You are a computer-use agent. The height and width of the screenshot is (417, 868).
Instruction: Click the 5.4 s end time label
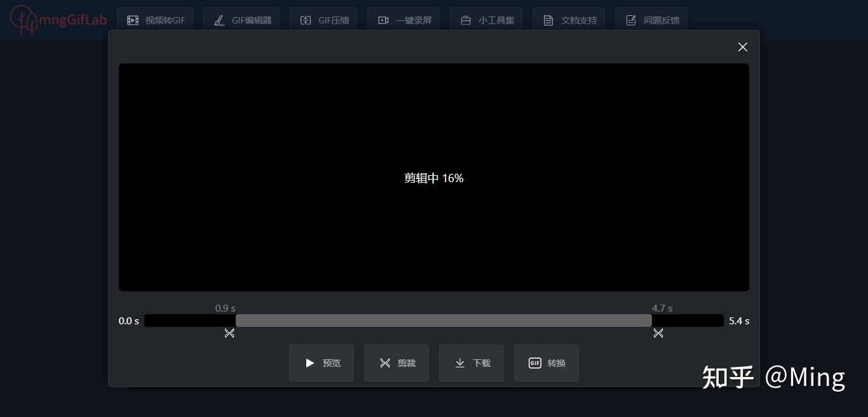coord(739,321)
